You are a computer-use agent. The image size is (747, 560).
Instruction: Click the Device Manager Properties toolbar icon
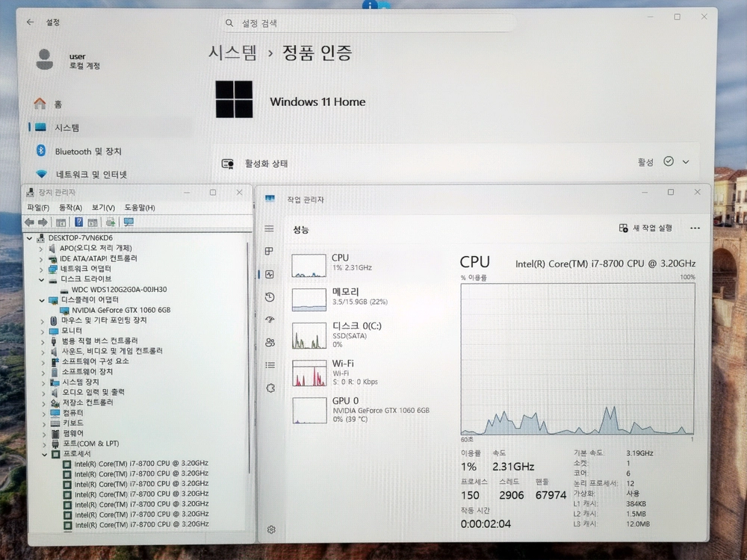(x=61, y=223)
